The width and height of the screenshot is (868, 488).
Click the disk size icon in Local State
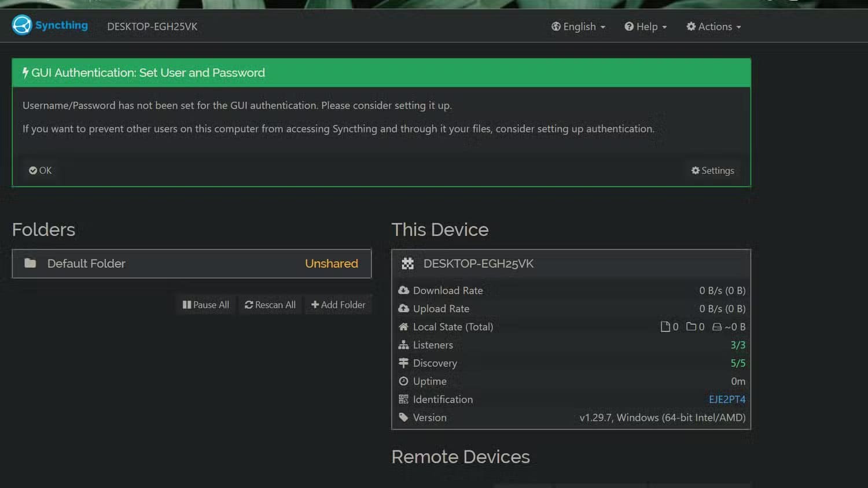pos(717,327)
